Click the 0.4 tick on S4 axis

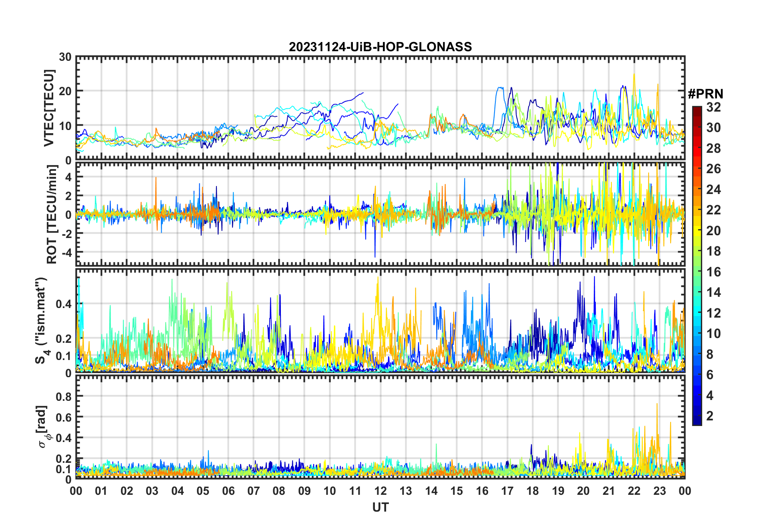point(63,304)
